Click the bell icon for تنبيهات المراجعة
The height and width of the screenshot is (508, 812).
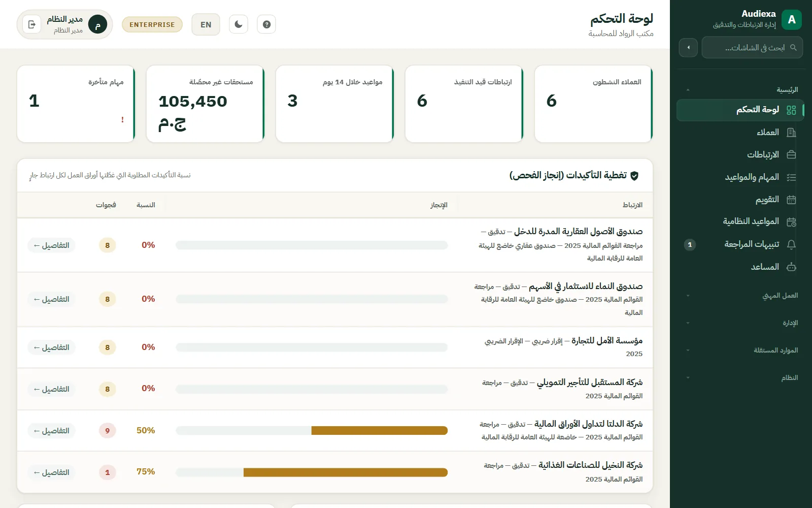coord(791,244)
